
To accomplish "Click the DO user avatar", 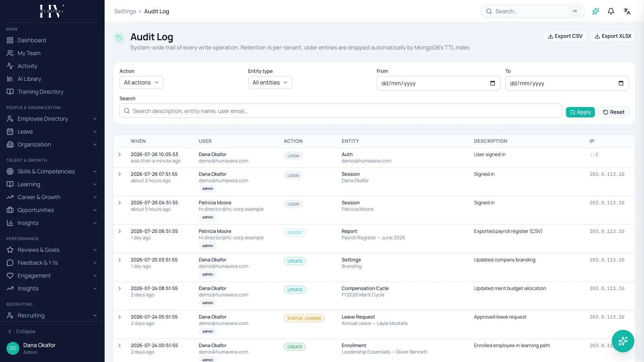I will (x=13, y=348).
